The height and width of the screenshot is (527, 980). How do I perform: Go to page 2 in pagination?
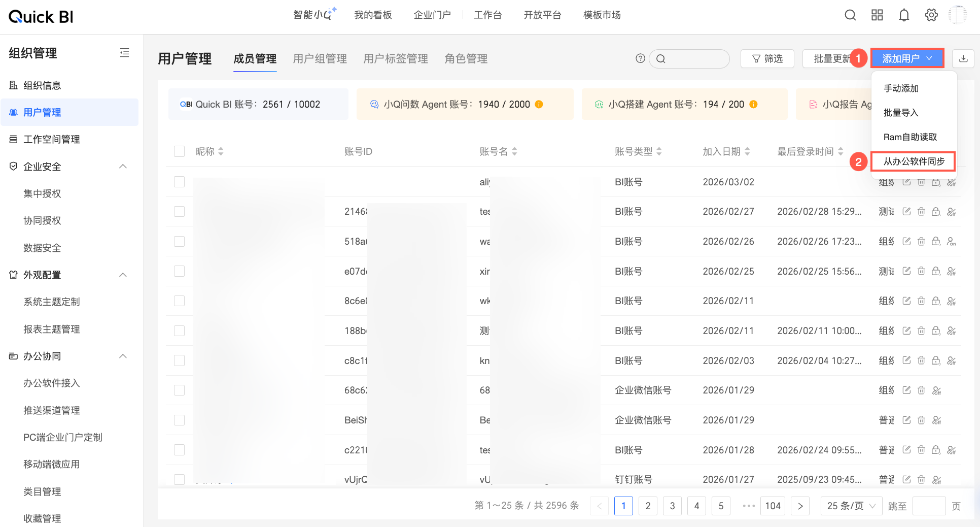click(648, 506)
